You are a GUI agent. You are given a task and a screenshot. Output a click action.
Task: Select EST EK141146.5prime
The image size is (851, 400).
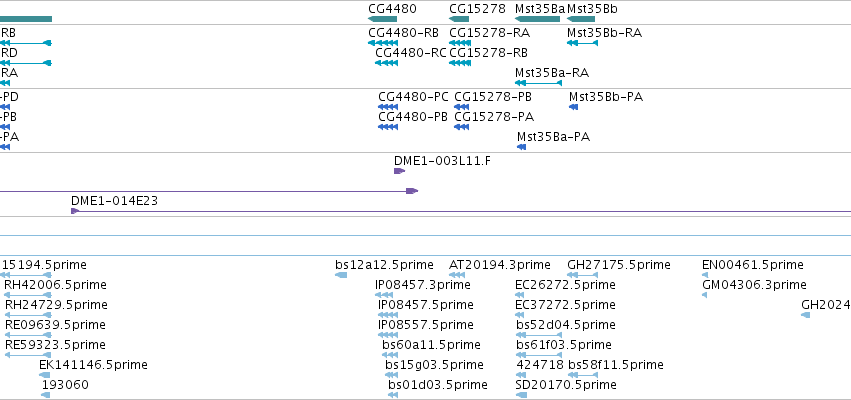click(x=93, y=365)
